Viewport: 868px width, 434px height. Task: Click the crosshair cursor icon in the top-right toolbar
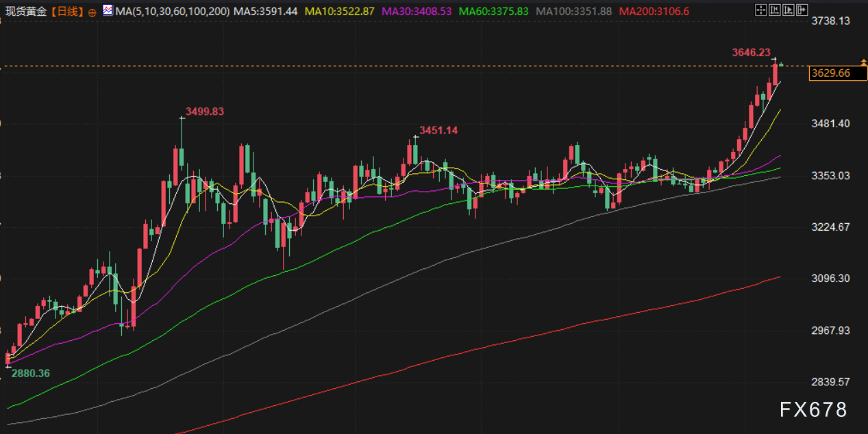point(760,10)
